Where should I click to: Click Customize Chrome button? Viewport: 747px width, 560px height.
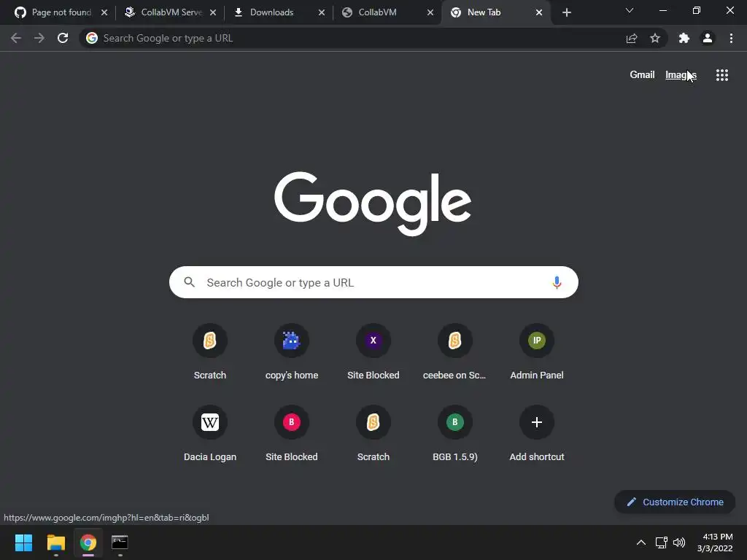click(x=675, y=502)
